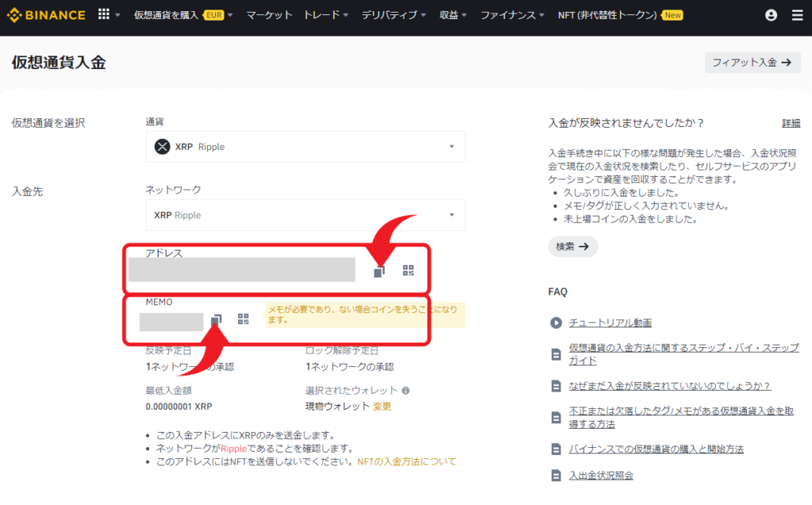
Task: Open NFTの入金方法について link
Action: pos(407,461)
